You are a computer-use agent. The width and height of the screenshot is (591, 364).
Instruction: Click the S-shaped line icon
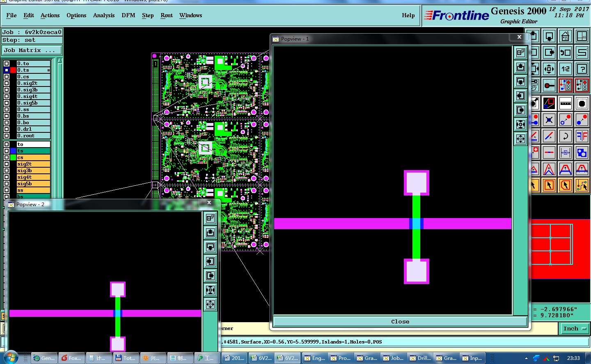tap(582, 52)
